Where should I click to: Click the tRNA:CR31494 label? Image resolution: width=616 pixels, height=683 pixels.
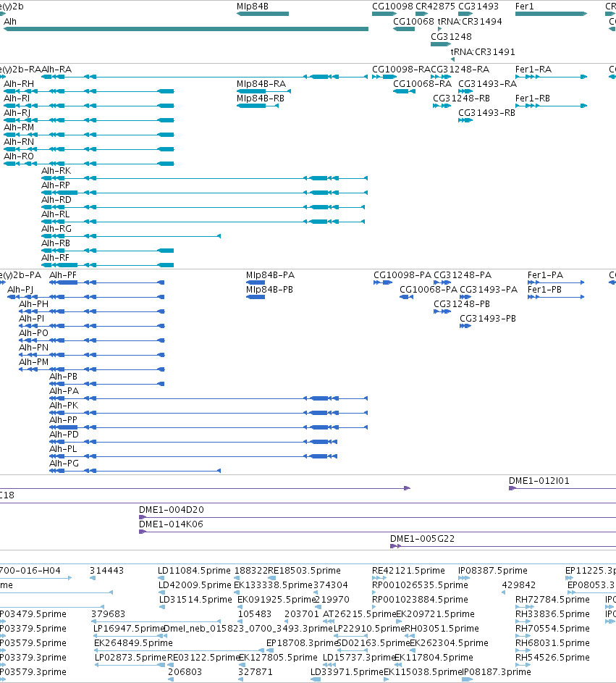coord(470,21)
